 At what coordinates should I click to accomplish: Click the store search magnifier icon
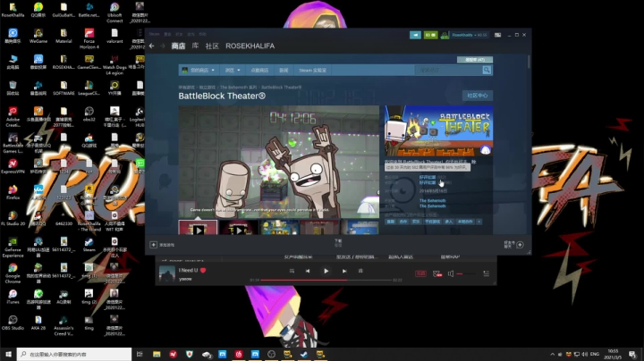487,71
